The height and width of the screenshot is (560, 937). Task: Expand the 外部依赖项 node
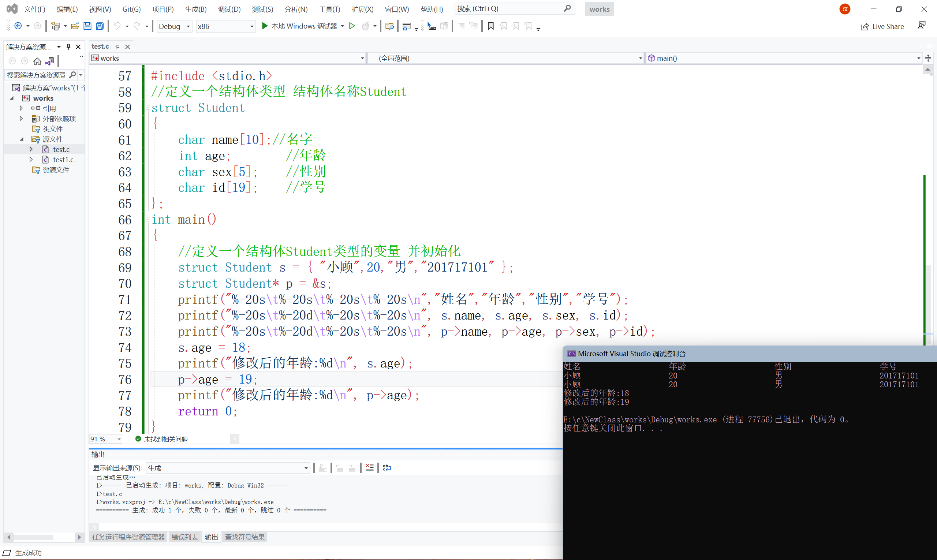pos(22,119)
